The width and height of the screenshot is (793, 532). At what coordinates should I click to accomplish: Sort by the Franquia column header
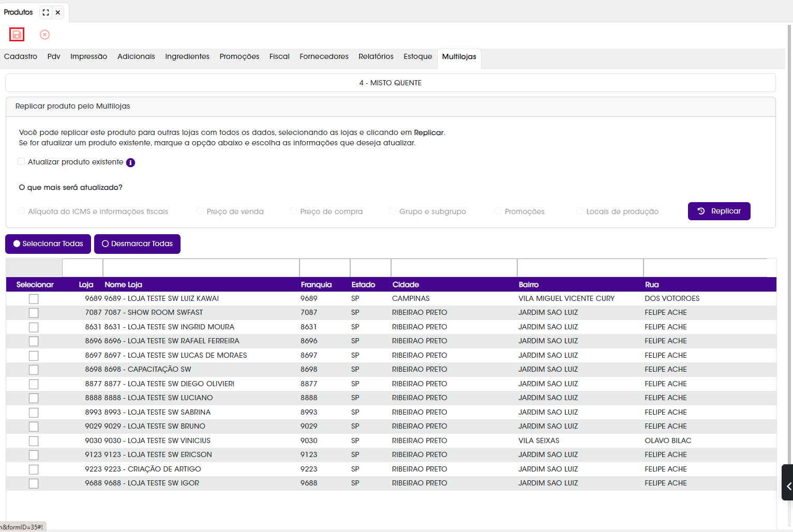316,285
